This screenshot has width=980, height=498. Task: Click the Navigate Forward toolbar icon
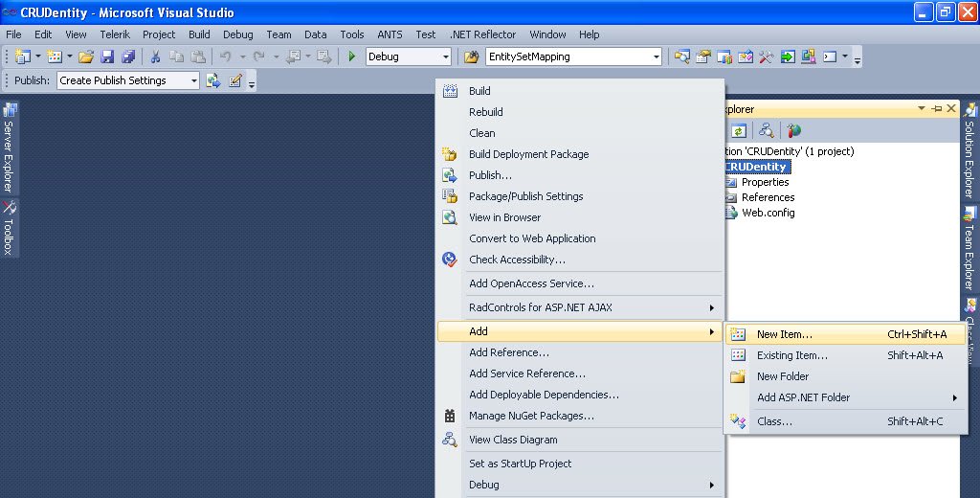point(323,57)
